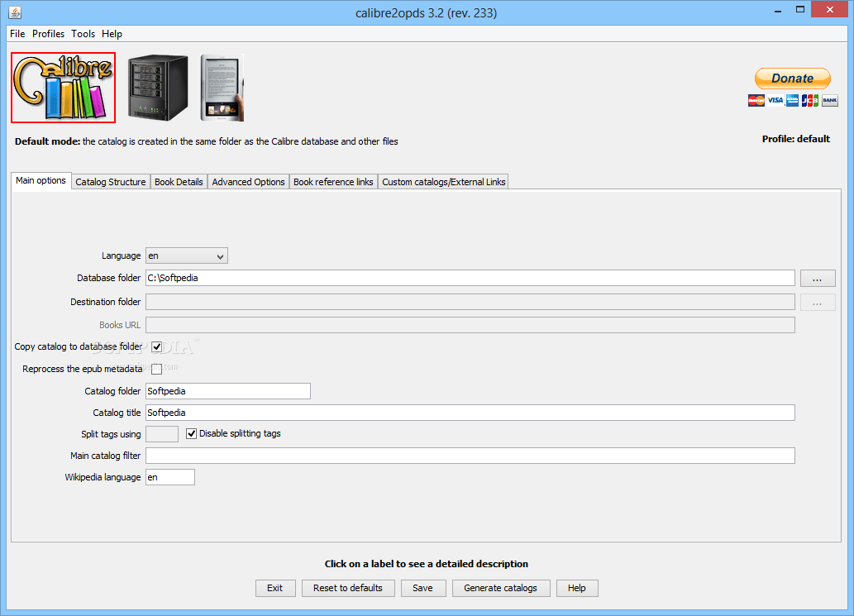Click the Catalog folder label
Screen dimensions: 854x616
(112, 391)
